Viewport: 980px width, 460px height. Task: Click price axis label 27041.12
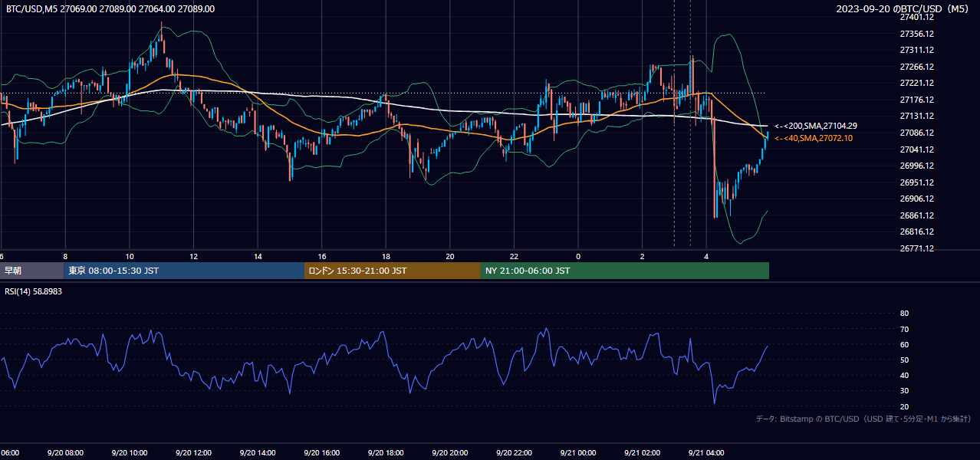tap(916, 149)
